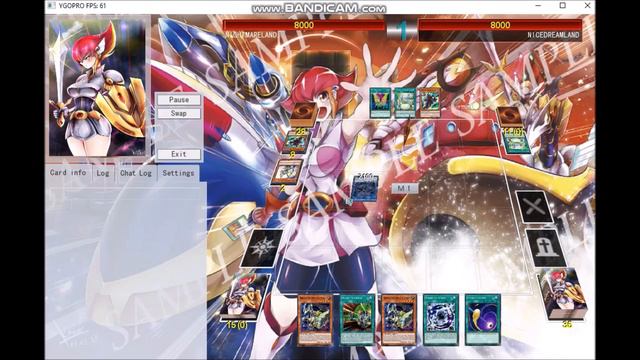Image resolution: width=640 pixels, height=360 pixels.
Task: Select first orange monster card in your hand
Action: pos(315,320)
